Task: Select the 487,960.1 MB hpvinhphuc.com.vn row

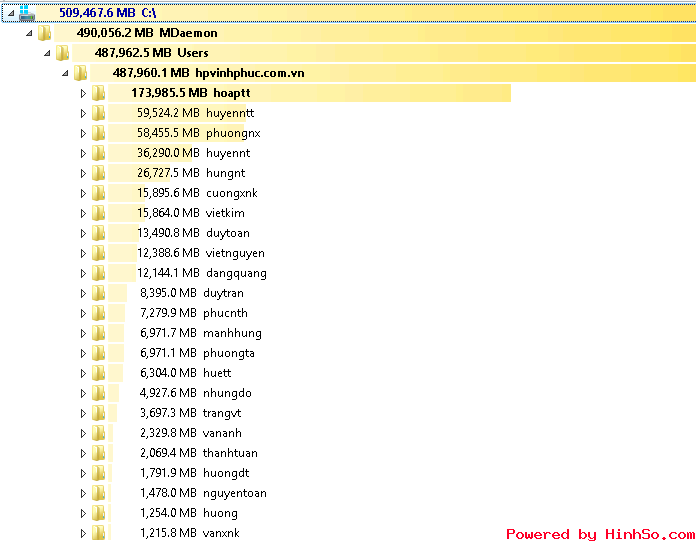Action: pyautogui.click(x=393, y=73)
